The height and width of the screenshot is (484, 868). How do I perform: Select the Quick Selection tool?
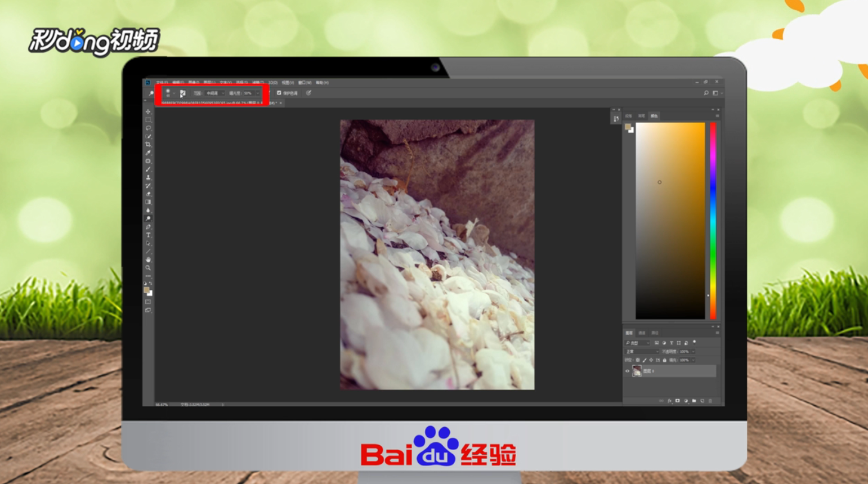pyautogui.click(x=148, y=136)
